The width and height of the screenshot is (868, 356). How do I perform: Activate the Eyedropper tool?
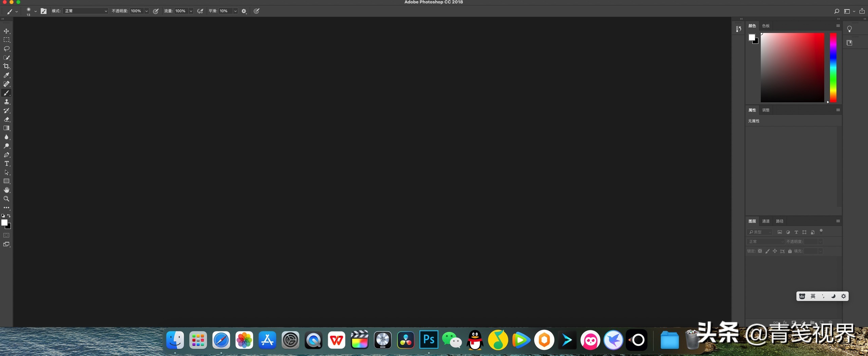(x=6, y=75)
